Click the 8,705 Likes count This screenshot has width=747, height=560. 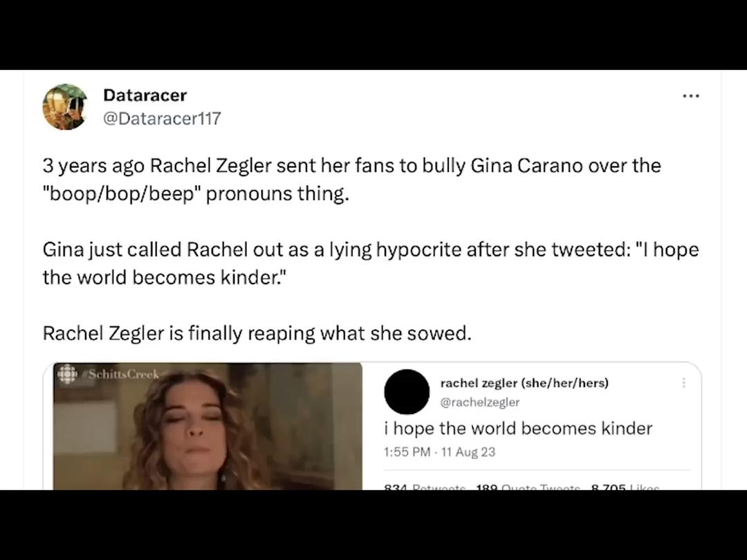pos(625,487)
